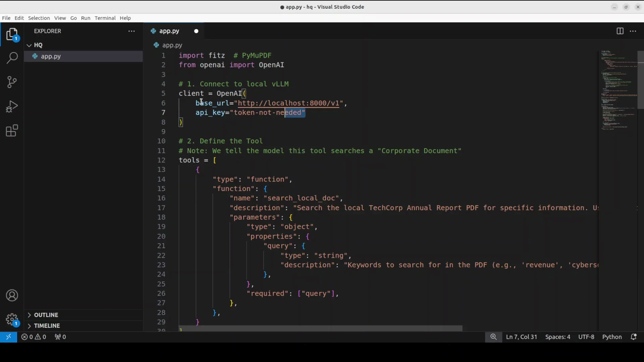Open the Extensions view

12,131
